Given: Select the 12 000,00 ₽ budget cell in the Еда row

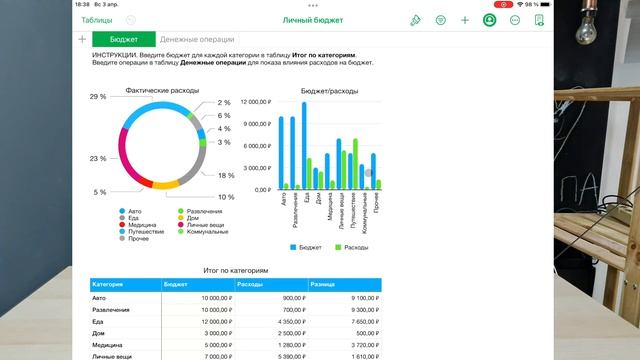Looking at the screenshot, I should tap(198, 322).
